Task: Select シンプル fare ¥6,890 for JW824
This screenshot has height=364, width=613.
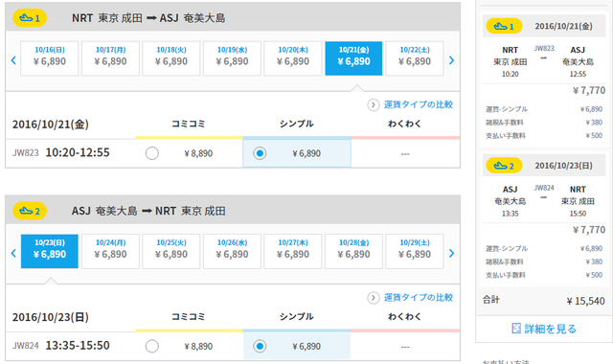Action: (x=260, y=346)
